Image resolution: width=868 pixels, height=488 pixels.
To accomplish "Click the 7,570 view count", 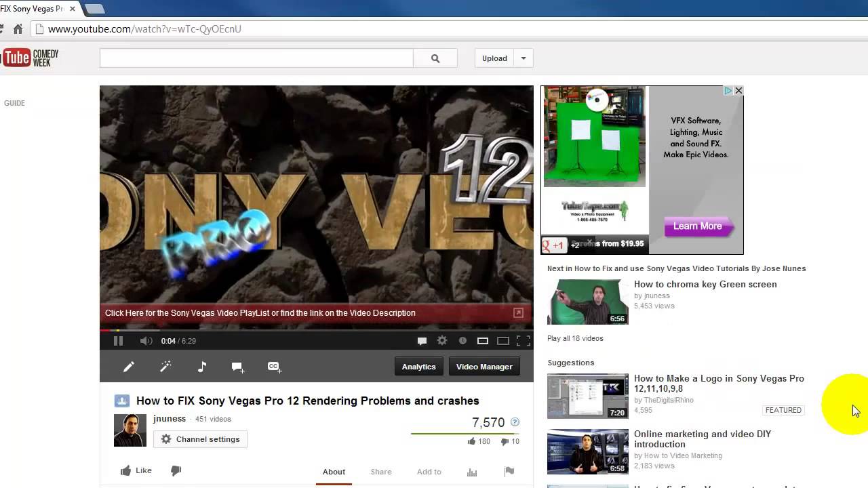I will [x=488, y=422].
